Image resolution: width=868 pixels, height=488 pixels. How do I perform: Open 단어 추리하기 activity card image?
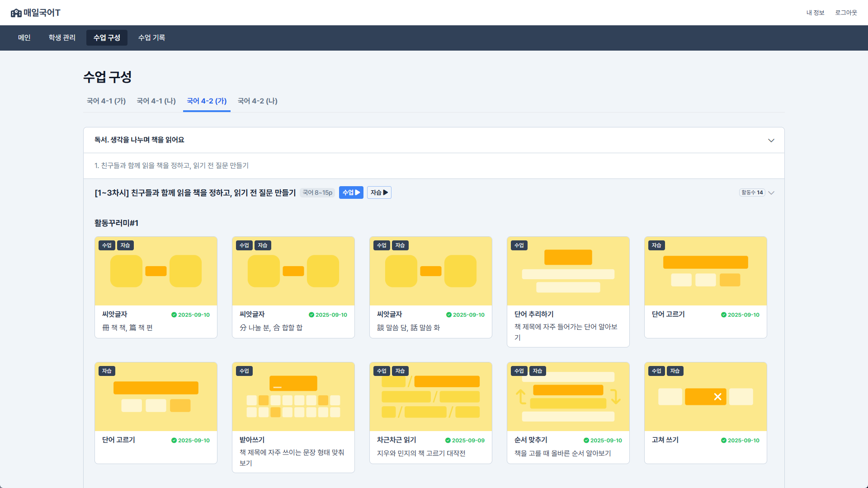click(568, 271)
